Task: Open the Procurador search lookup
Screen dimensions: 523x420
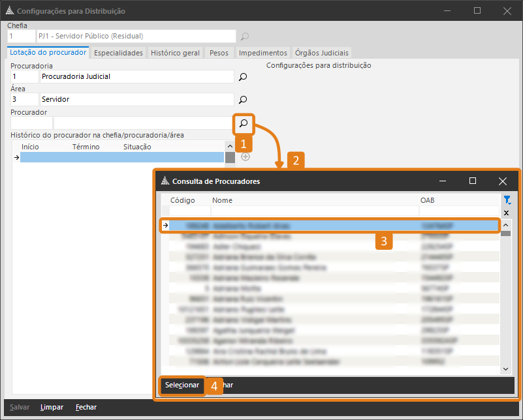Action: 243,123
